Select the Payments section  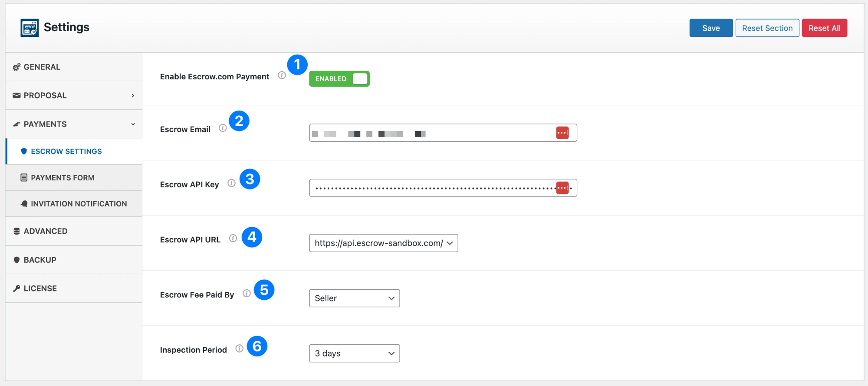(74, 124)
